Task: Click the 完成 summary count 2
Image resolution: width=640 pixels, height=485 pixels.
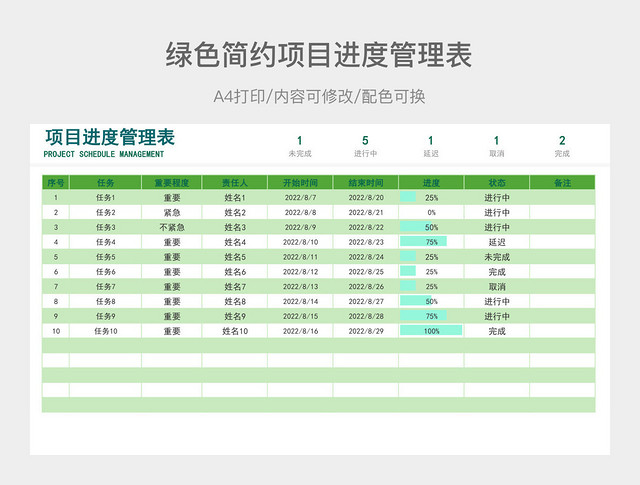Action: click(562, 141)
